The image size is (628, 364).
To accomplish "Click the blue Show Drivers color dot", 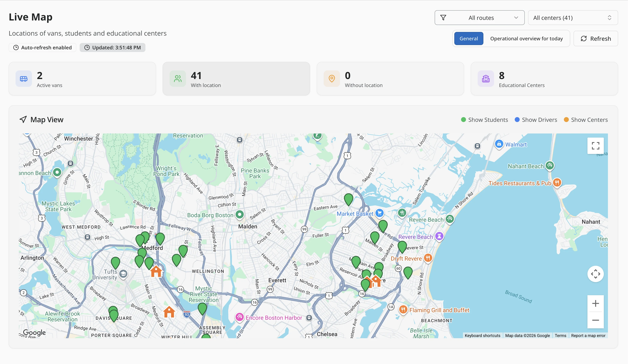I will (x=517, y=120).
